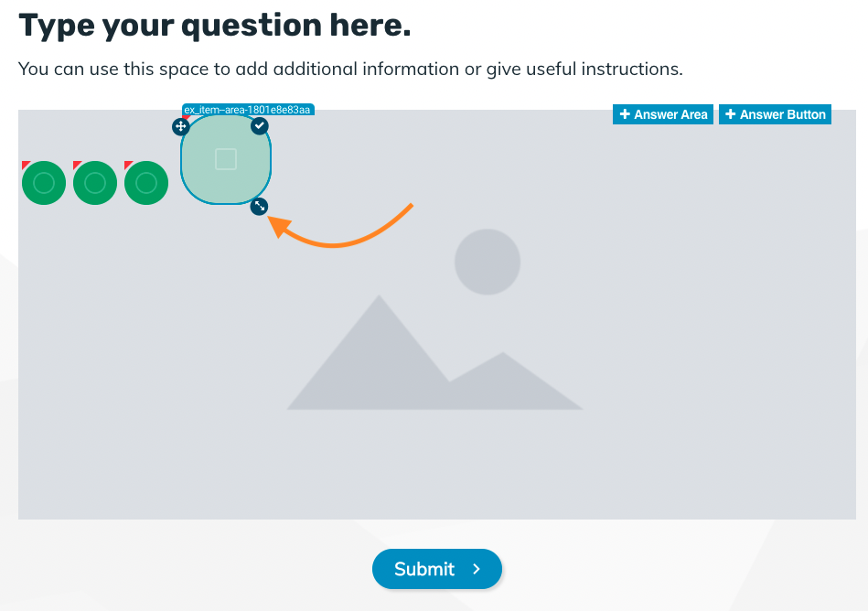Click the chevron arrow inside Submit

click(x=476, y=569)
